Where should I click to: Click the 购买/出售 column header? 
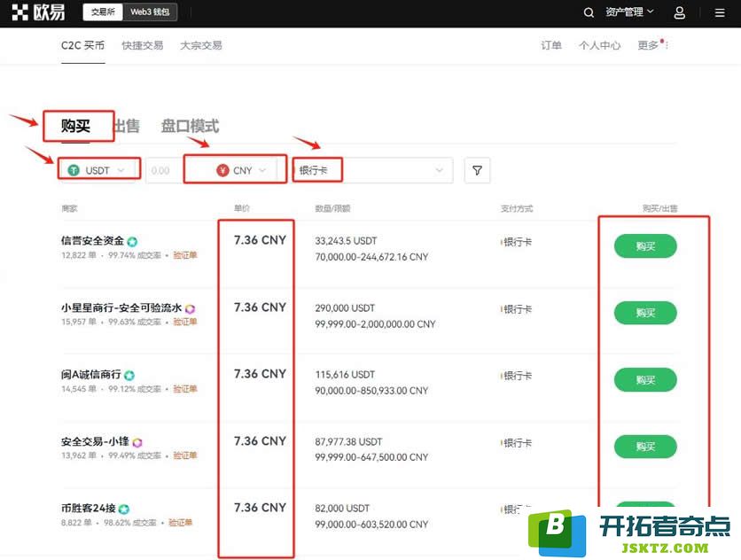click(659, 208)
